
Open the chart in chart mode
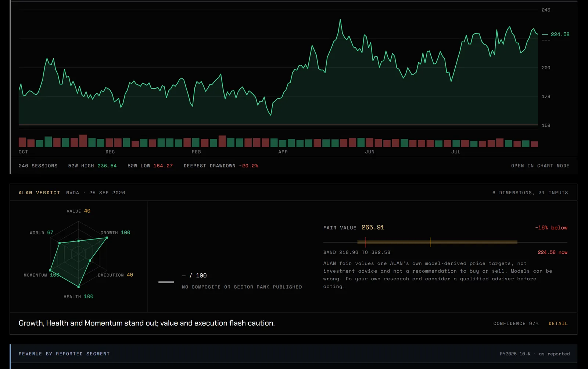coord(540,166)
